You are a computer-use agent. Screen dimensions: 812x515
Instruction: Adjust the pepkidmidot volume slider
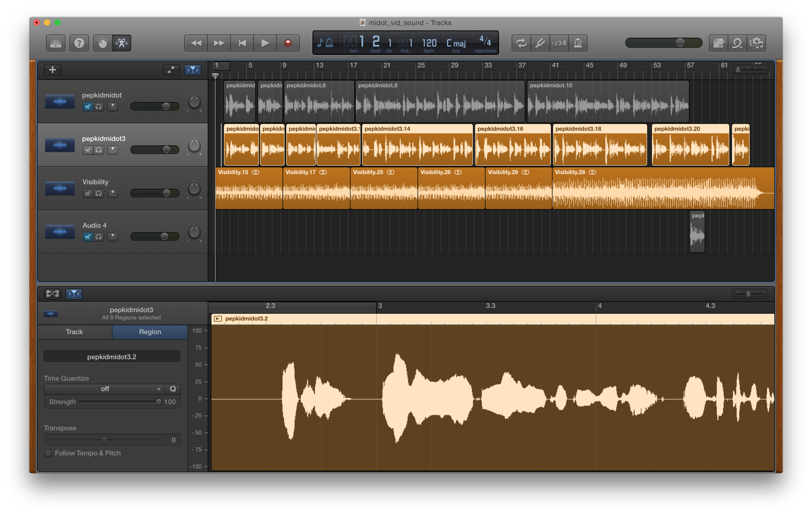click(x=155, y=106)
